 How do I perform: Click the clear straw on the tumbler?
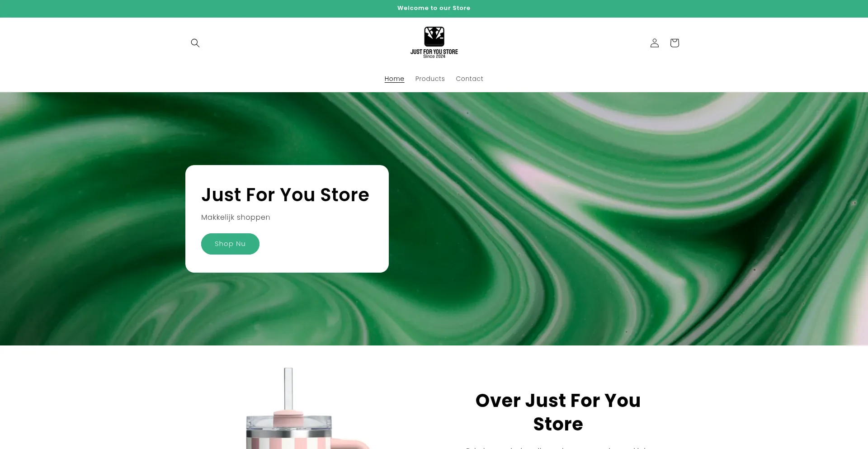(288, 389)
